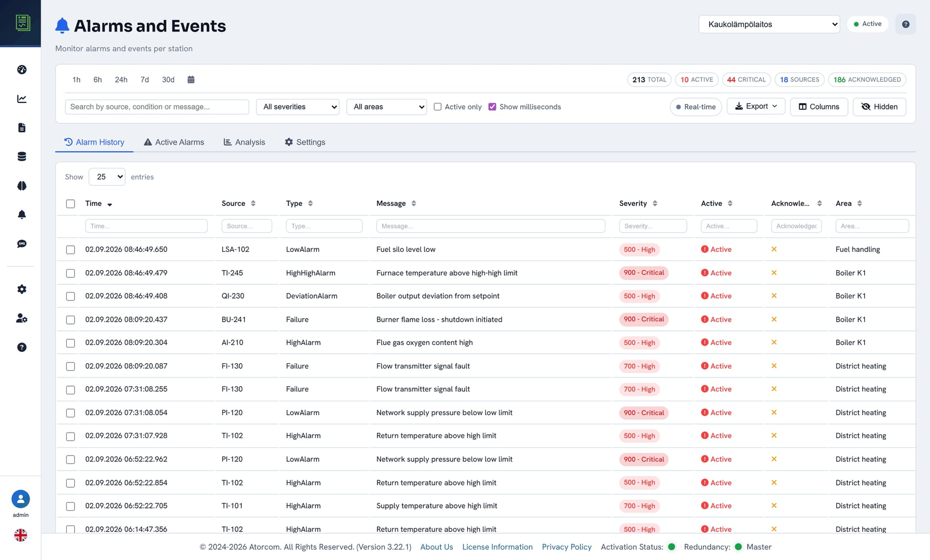The height and width of the screenshot is (560, 930).
Task: Switch to the Active Alarms tab
Action: coord(174,142)
